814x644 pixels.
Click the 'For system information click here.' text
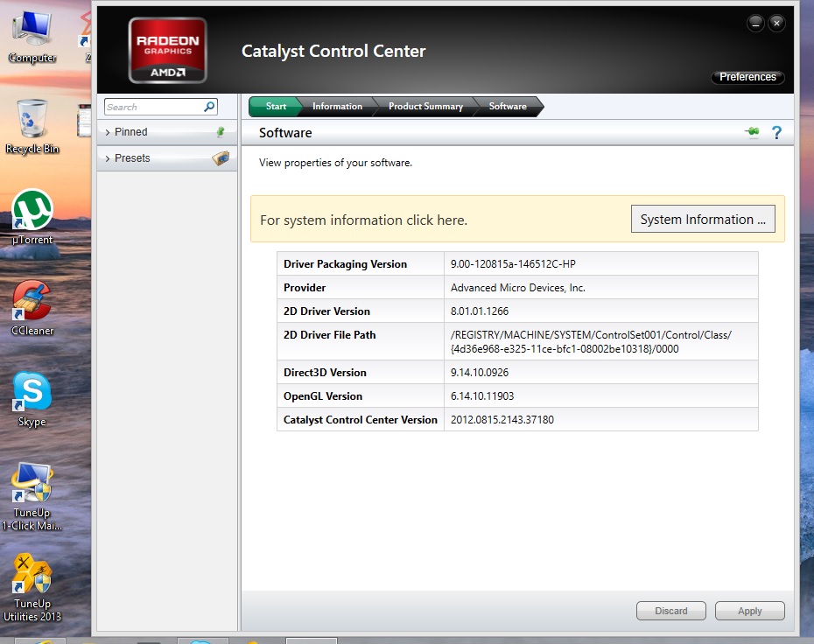(363, 220)
